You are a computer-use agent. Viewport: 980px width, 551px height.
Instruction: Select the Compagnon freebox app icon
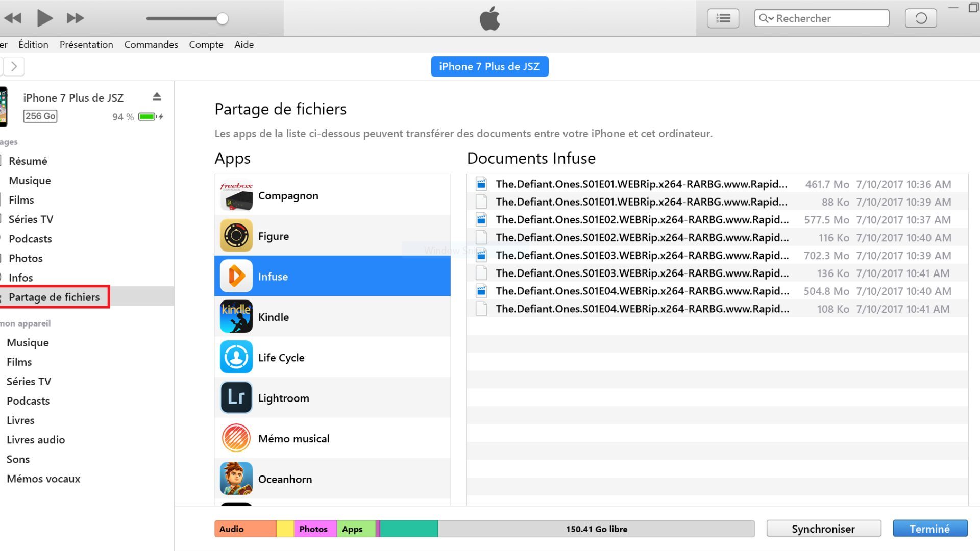click(x=236, y=196)
